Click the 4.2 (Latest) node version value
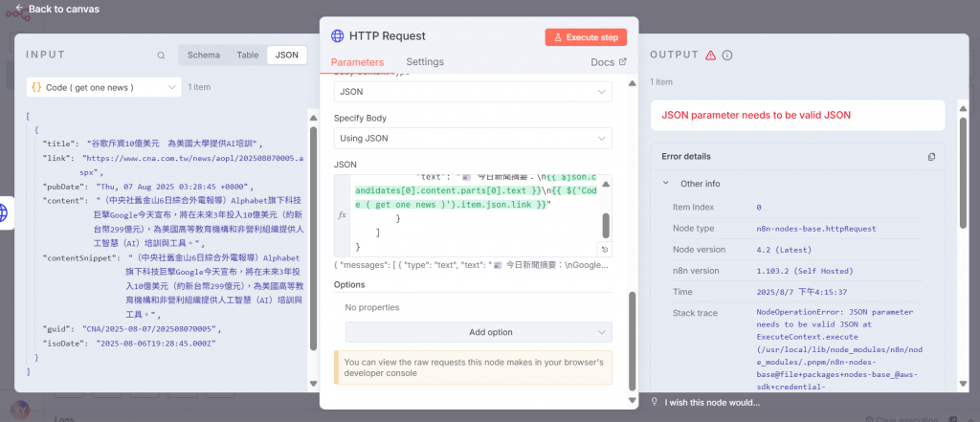Image resolution: width=980 pixels, height=422 pixels. coord(784,250)
